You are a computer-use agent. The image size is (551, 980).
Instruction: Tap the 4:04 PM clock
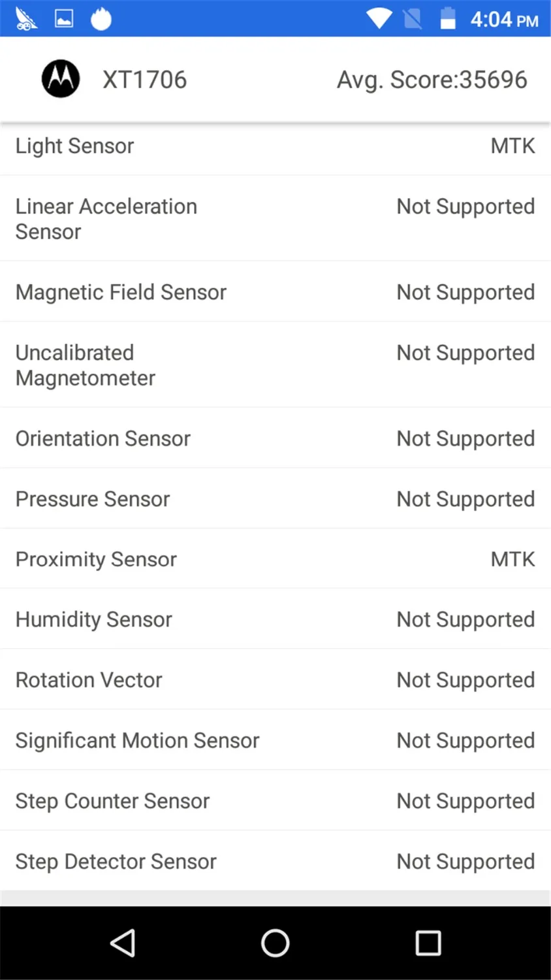coord(505,20)
